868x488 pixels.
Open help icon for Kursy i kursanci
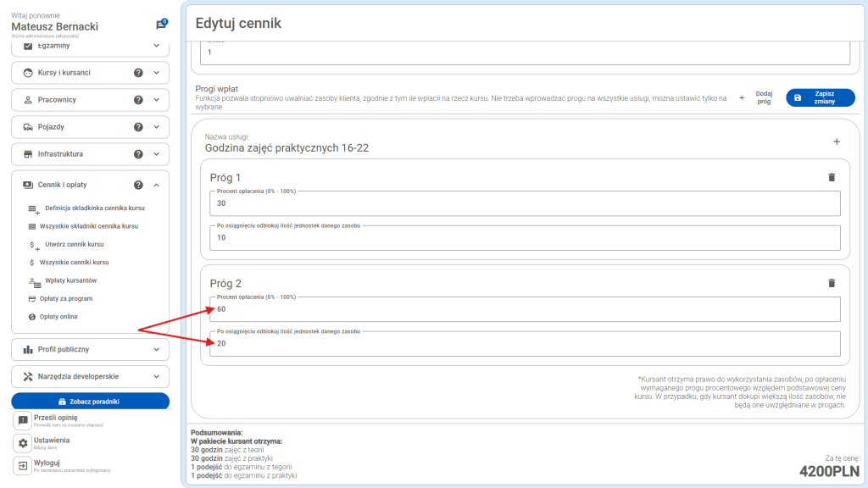pos(138,73)
